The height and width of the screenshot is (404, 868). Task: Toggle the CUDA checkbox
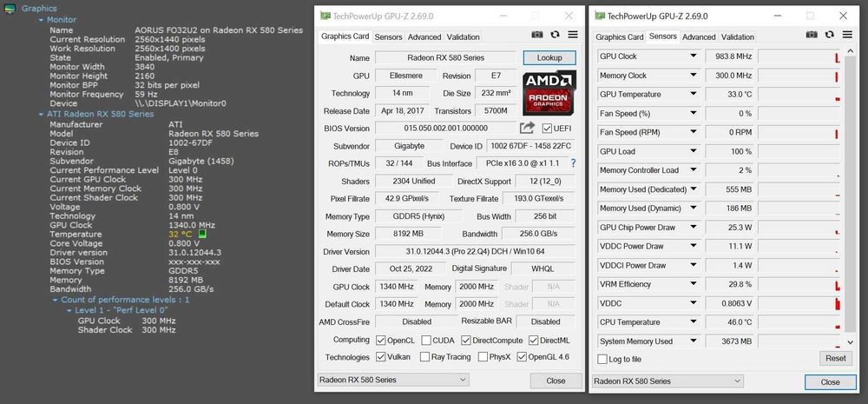click(x=425, y=341)
